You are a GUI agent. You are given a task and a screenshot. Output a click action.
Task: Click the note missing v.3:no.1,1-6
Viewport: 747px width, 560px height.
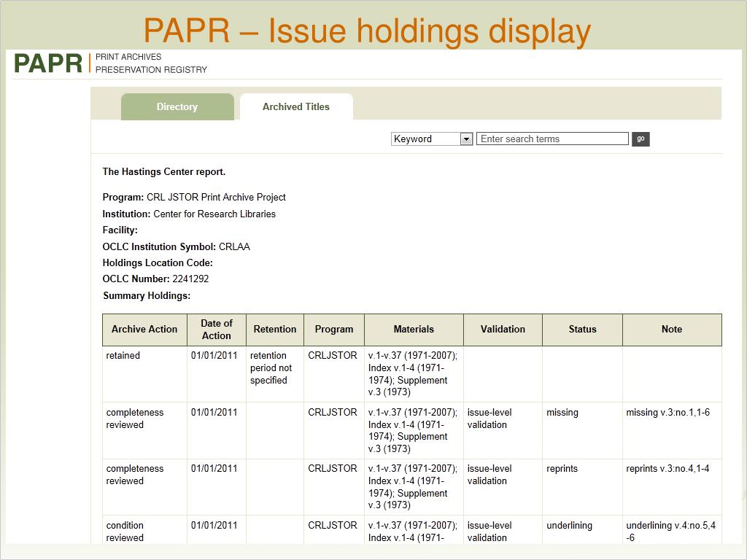(668, 413)
